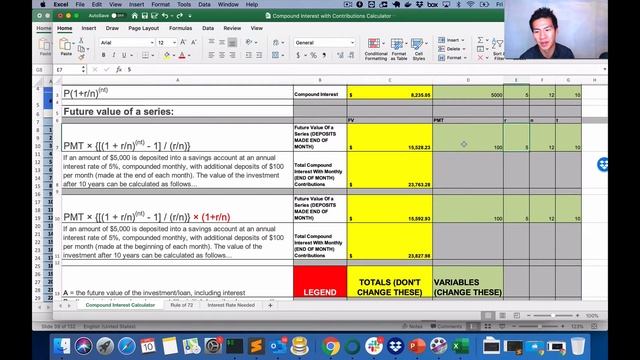Open Google Chrome from the Dock

coord(331,347)
